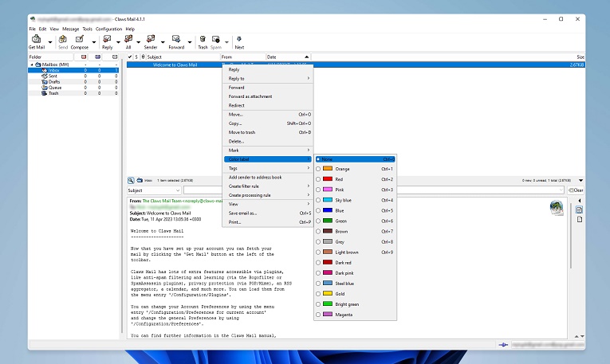
Task: Click the attachment column header icon
Action: [x=143, y=57]
